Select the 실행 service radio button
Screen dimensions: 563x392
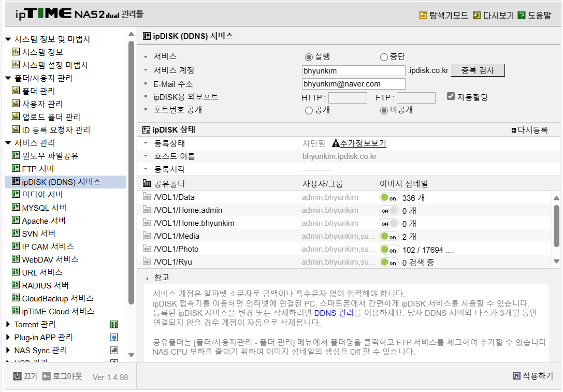click(309, 57)
